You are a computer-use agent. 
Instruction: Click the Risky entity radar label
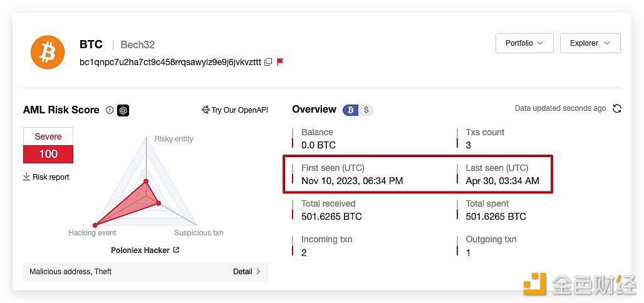pyautogui.click(x=174, y=139)
